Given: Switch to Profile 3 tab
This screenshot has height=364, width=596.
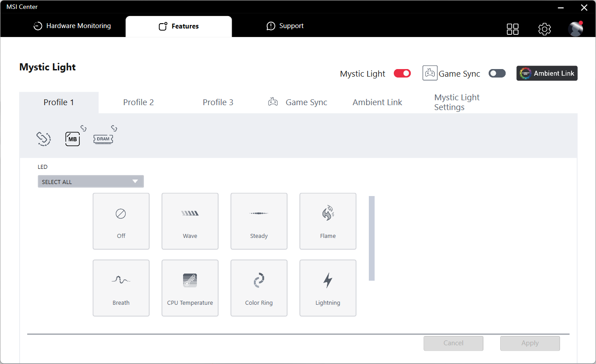Looking at the screenshot, I should [218, 102].
